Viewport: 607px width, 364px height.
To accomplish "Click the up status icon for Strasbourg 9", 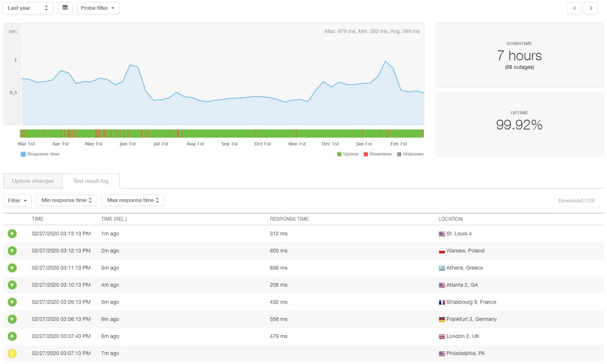I will pyautogui.click(x=12, y=302).
